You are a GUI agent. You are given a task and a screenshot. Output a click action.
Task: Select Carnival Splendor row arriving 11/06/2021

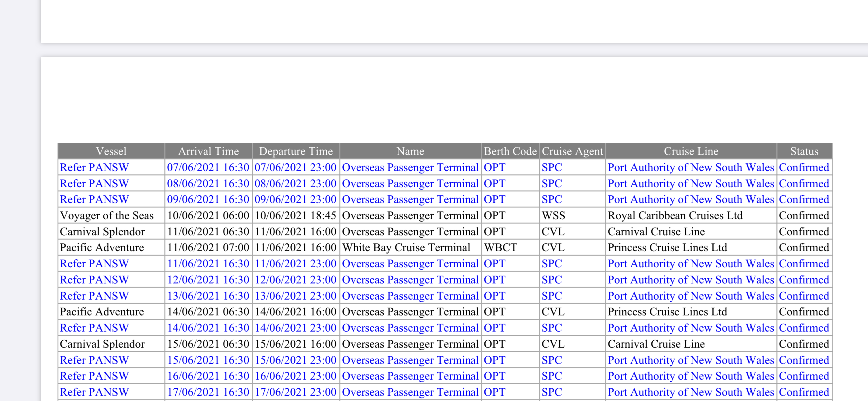coord(445,232)
